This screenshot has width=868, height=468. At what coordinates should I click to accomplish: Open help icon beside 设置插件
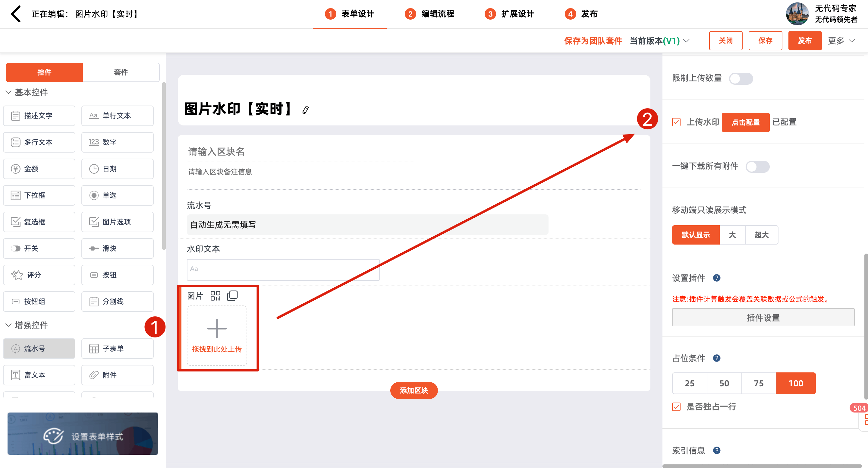click(x=717, y=278)
